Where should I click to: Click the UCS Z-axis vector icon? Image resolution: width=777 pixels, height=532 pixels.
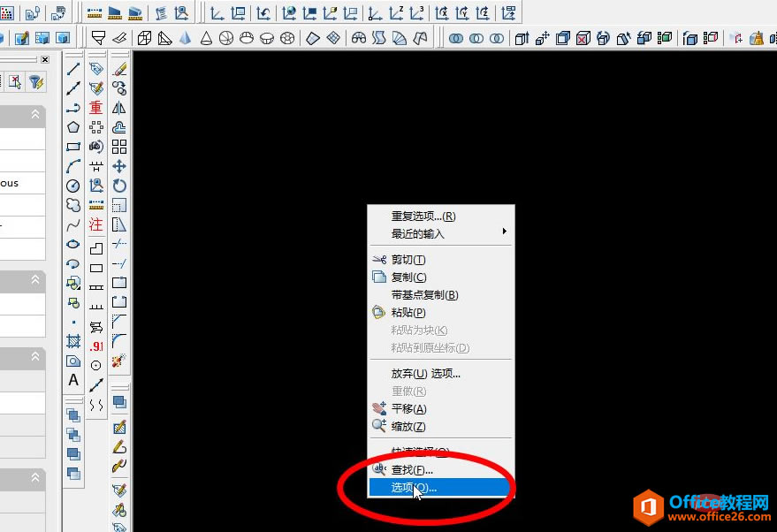click(x=396, y=13)
